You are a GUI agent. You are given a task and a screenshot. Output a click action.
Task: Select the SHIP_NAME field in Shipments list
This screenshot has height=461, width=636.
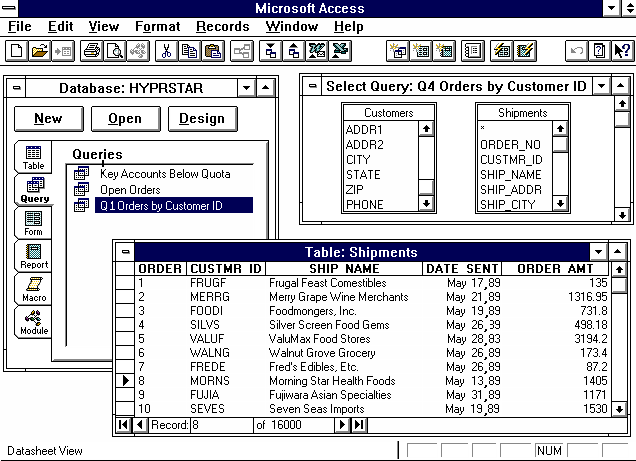(x=511, y=175)
